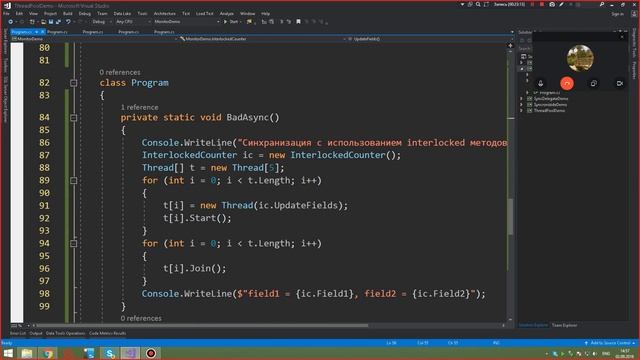Viewport: 640px width, 360px height.
Task: Switch to Solution Explorer bottom tab
Action: point(533,325)
